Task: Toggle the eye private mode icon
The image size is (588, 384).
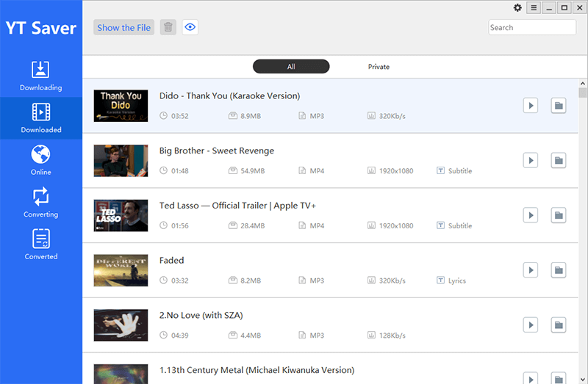Action: tap(190, 27)
